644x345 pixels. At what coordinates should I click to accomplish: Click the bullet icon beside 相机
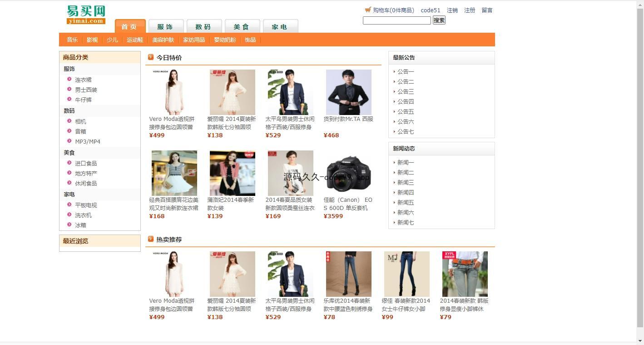coord(69,121)
